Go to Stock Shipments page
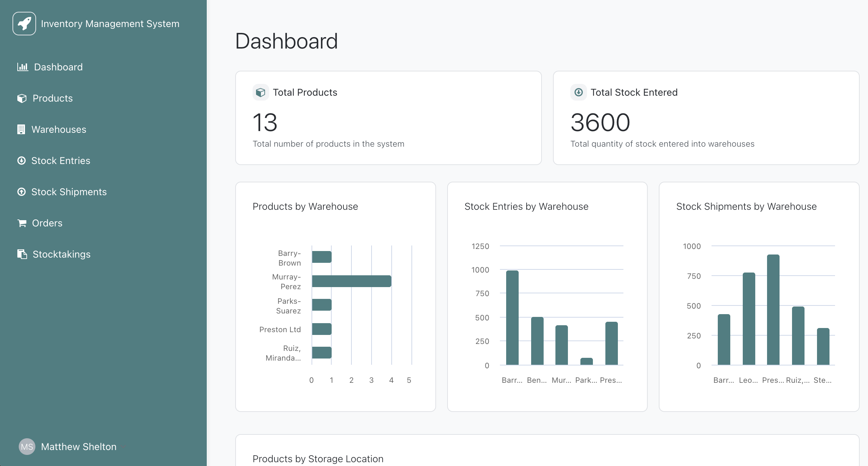Image resolution: width=868 pixels, height=466 pixels. 69,192
